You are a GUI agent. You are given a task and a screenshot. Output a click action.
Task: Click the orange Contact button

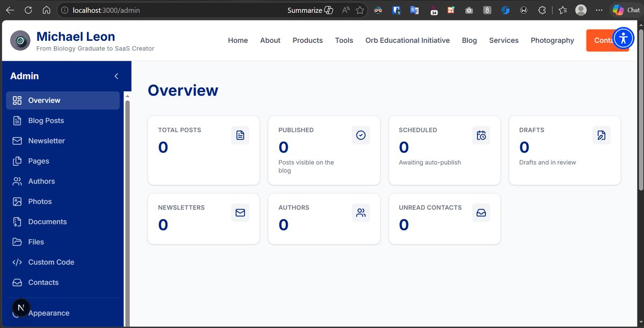(608, 40)
